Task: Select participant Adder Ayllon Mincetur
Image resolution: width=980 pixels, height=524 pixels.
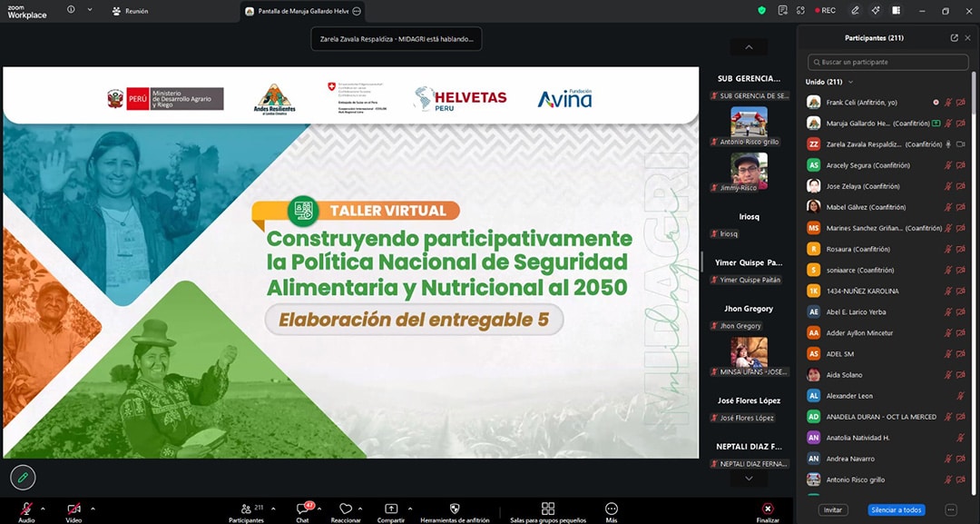Action: [887, 332]
